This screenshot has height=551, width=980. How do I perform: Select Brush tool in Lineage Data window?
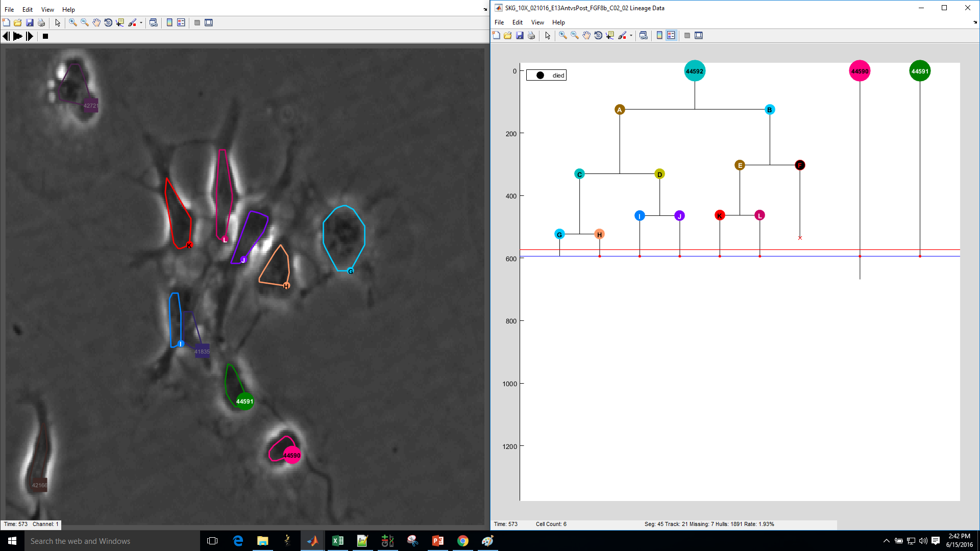(622, 35)
